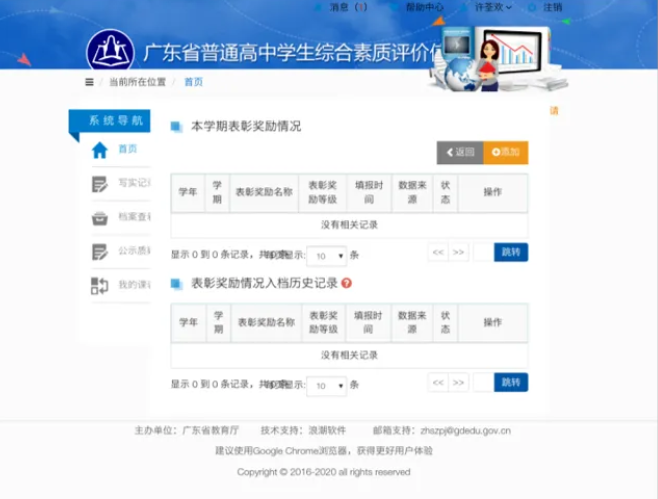Click the orange 添加 button

coord(506,152)
